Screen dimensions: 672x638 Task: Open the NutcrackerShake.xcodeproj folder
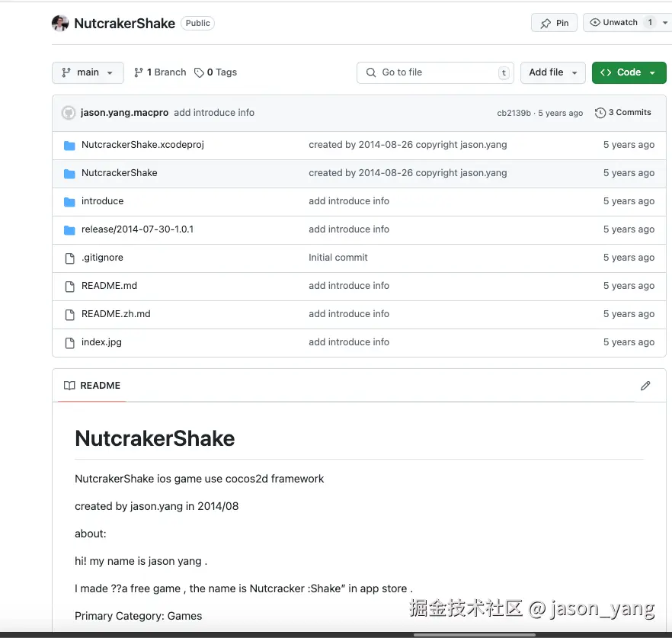(142, 145)
